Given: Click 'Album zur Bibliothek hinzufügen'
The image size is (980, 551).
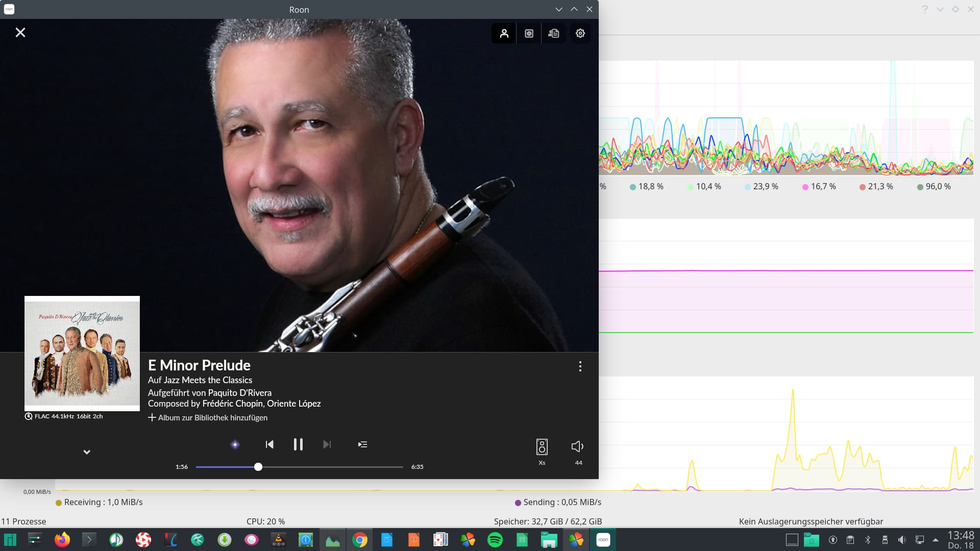Looking at the screenshot, I should click(x=208, y=417).
